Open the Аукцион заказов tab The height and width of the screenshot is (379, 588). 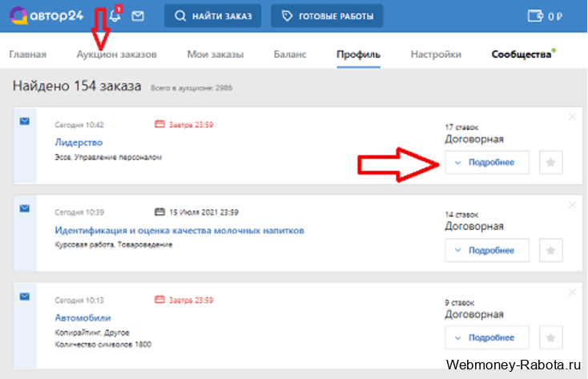coord(117,54)
